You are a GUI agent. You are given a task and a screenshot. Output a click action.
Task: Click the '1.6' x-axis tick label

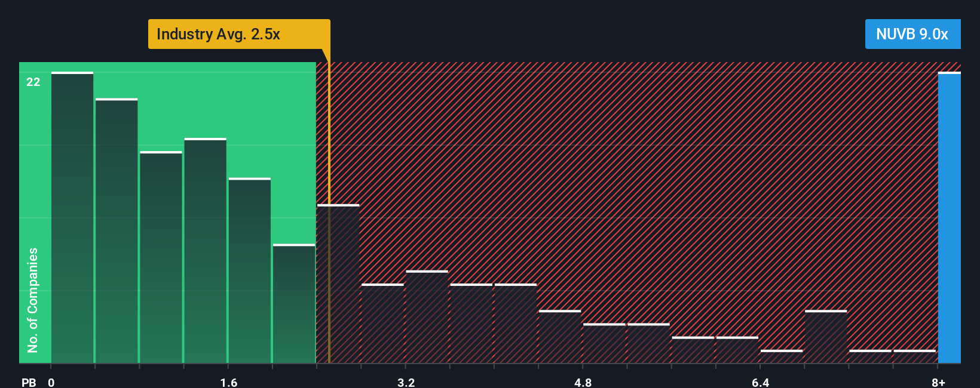point(229,382)
